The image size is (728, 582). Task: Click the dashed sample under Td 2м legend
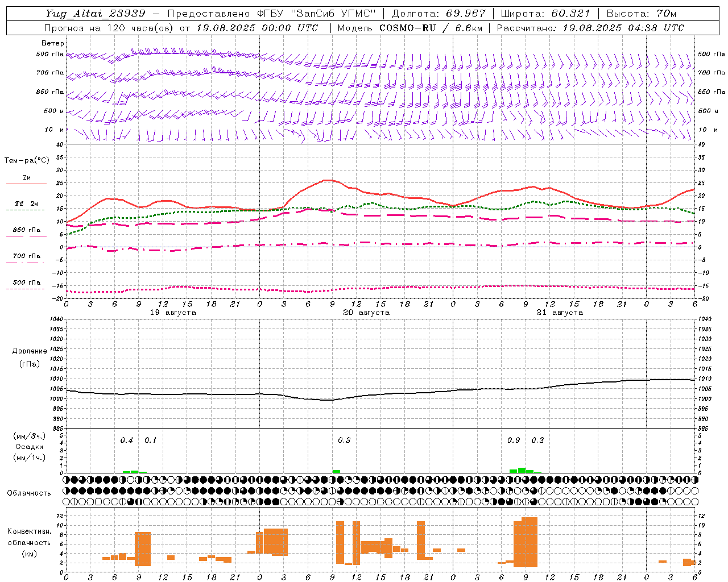click(26, 210)
